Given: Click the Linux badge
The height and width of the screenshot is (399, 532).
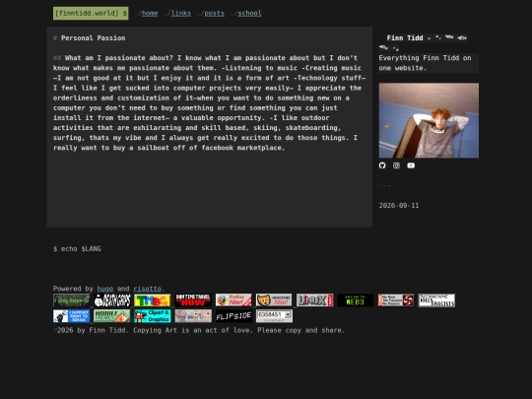Looking at the screenshot, I should coord(315,300).
